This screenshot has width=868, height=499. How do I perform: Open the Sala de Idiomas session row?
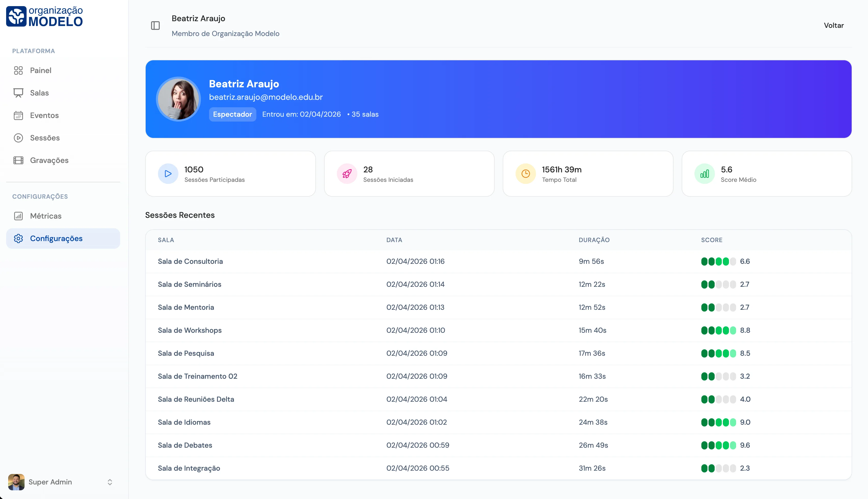184,422
